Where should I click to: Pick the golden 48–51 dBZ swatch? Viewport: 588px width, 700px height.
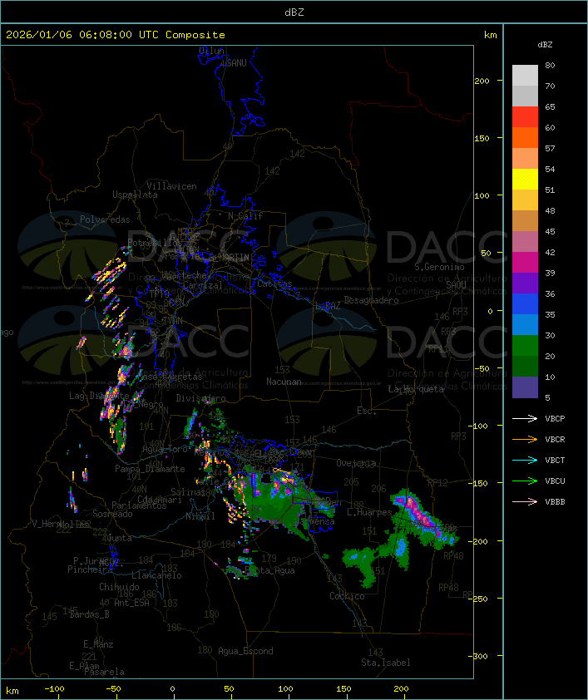click(x=525, y=200)
